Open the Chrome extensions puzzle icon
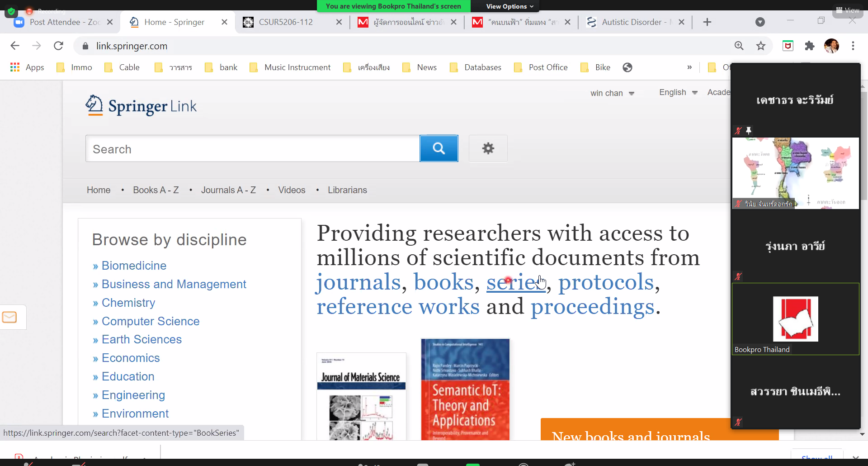 [809, 46]
